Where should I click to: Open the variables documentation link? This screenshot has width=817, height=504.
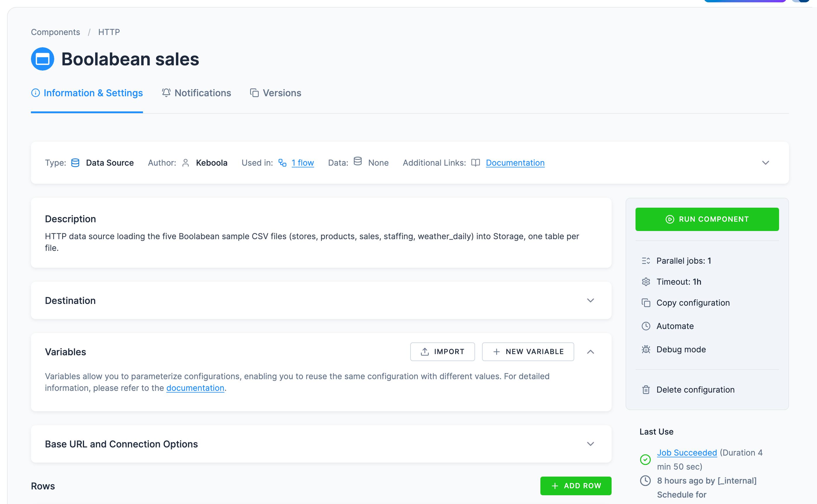(x=195, y=388)
